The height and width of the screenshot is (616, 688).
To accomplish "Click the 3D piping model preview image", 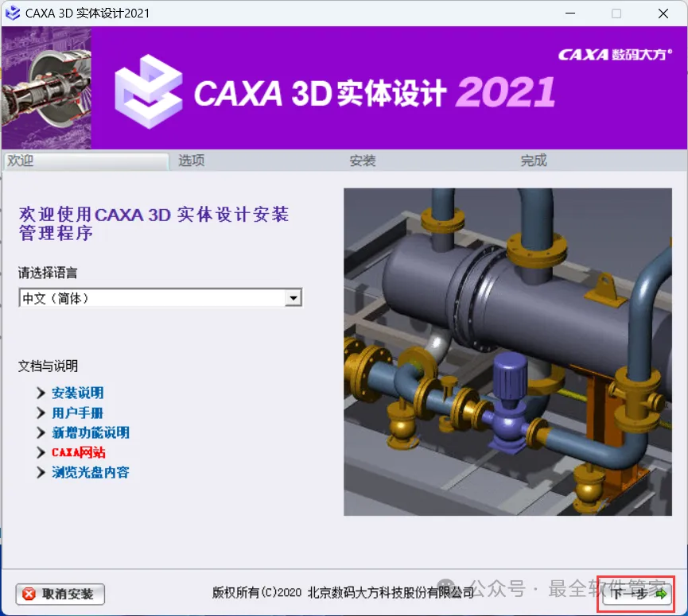I will click(507, 352).
